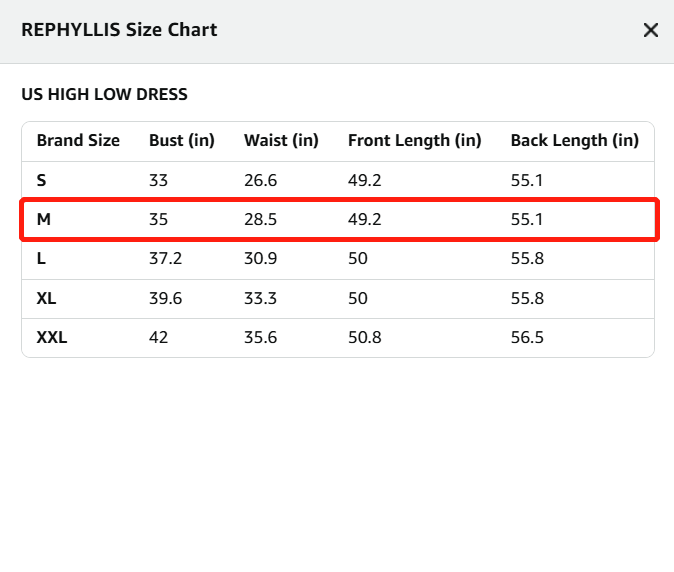674x572 pixels.
Task: Click the 'Back Length (in)' column header
Action: tap(575, 141)
